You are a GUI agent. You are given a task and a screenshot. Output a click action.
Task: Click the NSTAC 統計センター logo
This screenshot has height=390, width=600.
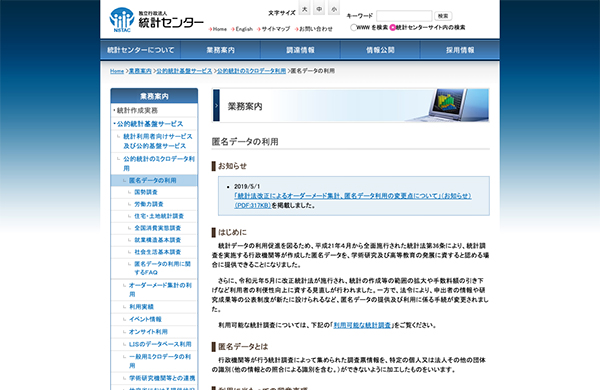(x=157, y=20)
